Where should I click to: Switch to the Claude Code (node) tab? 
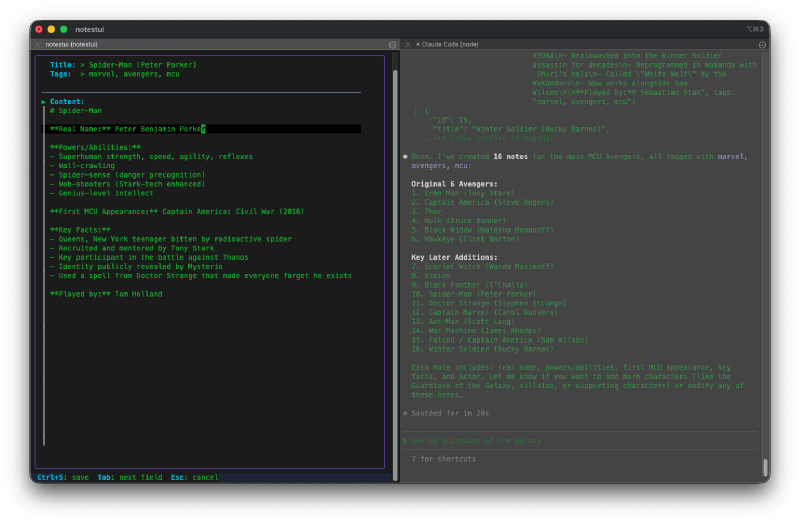pos(447,44)
